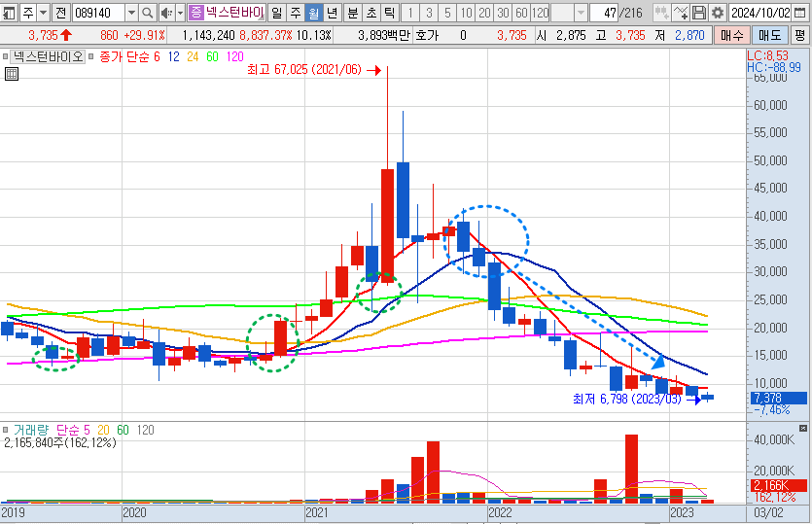Image resolution: width=812 pixels, height=524 pixels.
Task: Click the 최저 6,798 (2023/03) low label
Action: 626,399
